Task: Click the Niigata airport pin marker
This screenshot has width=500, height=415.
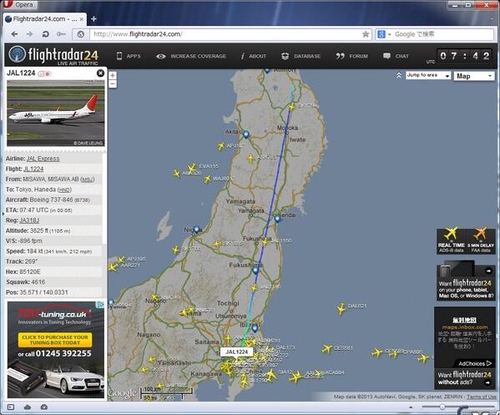Action: pos(197,230)
